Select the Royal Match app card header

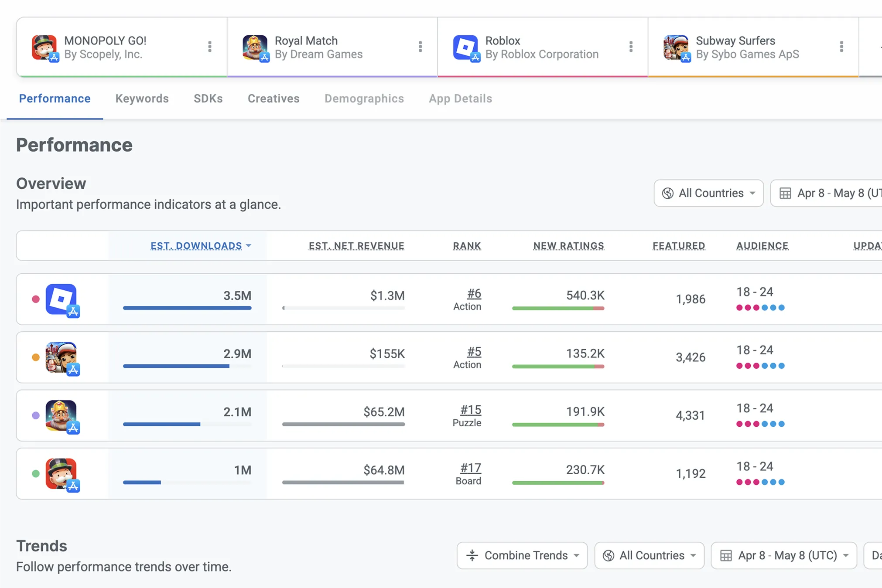(318, 47)
